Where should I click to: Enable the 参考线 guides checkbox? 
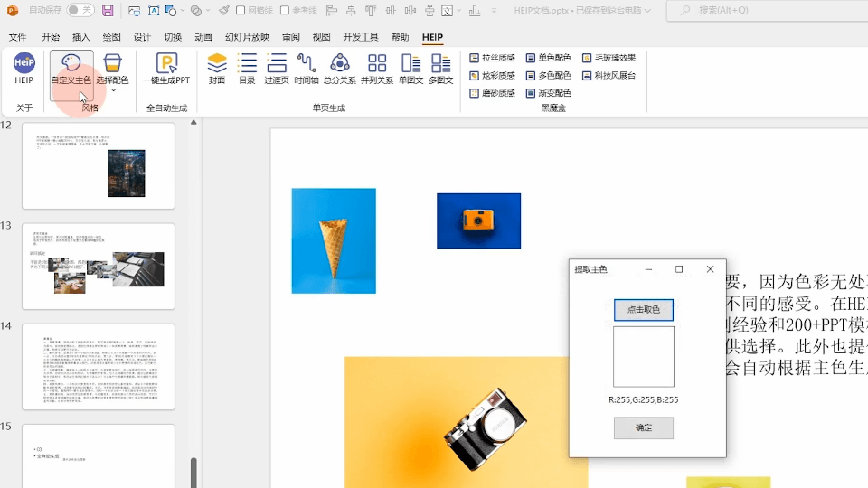285,10
